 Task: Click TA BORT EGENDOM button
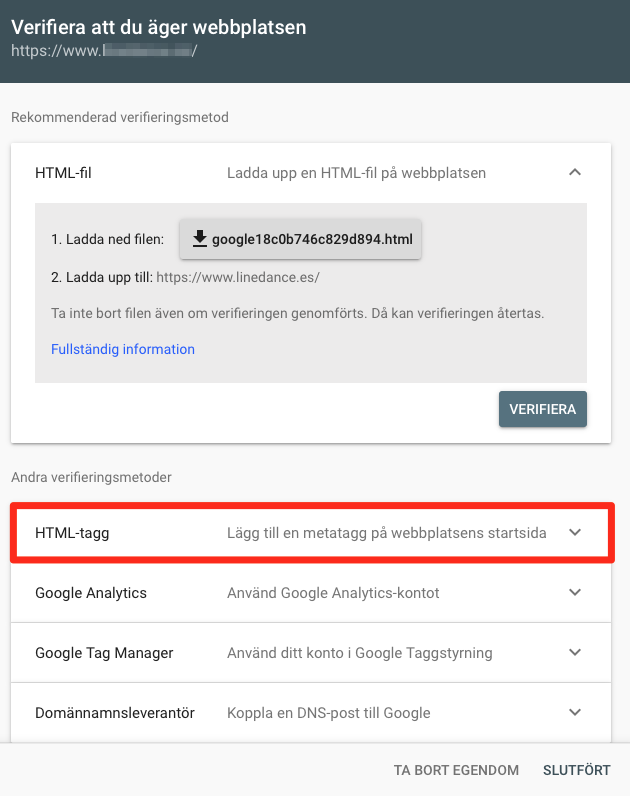[x=456, y=770]
